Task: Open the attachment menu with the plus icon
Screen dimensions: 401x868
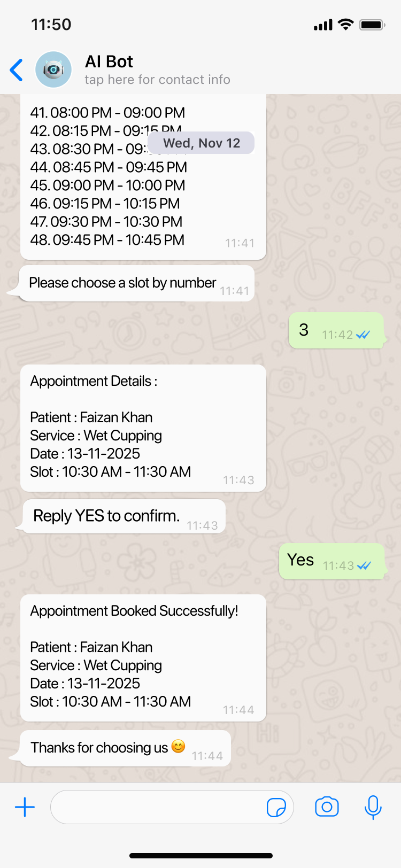Action: (25, 807)
